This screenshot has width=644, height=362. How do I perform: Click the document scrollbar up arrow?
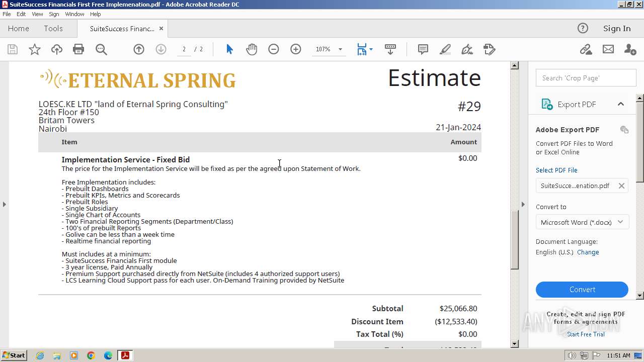pyautogui.click(x=514, y=65)
